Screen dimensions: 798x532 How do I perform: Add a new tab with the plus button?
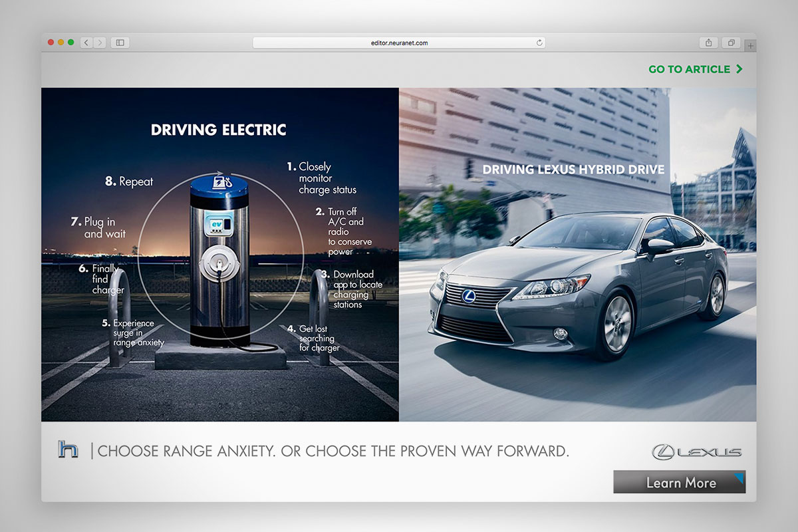(x=751, y=45)
